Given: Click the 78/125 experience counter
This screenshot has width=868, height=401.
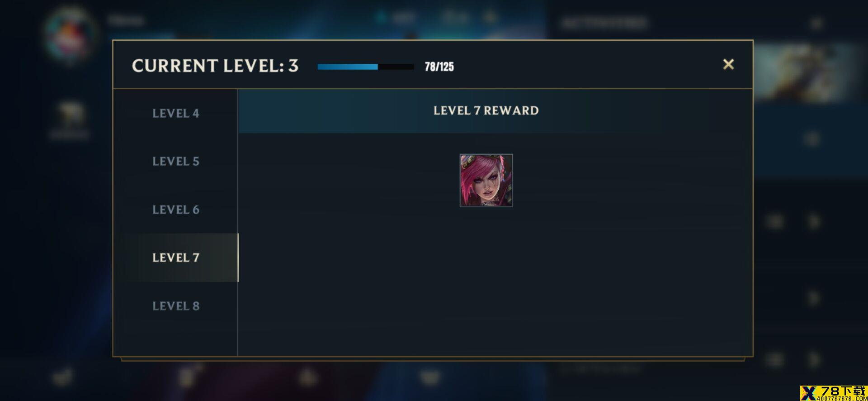Looking at the screenshot, I should point(439,67).
